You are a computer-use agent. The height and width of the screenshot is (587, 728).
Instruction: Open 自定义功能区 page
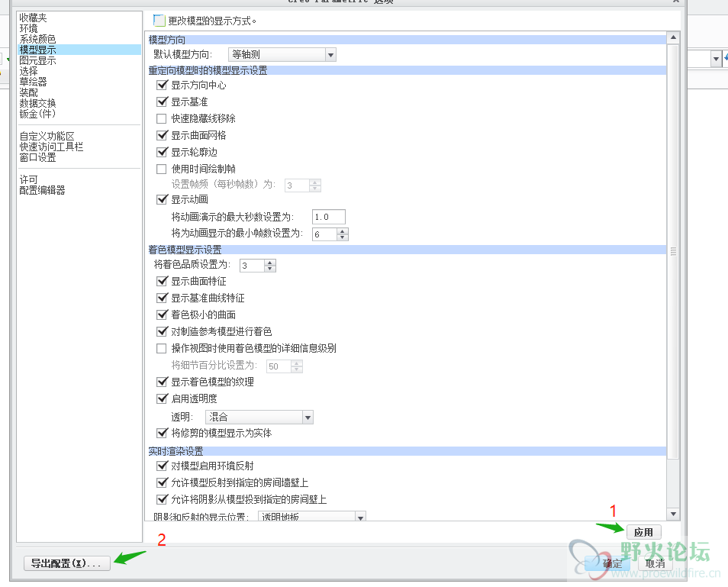point(47,136)
